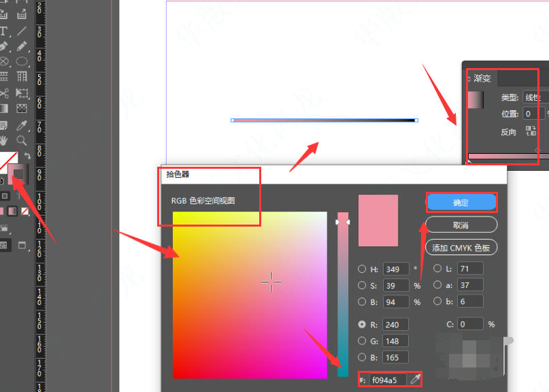549x392 pixels.
Task: Click the left gradient stop on ramp
Action: (469, 162)
